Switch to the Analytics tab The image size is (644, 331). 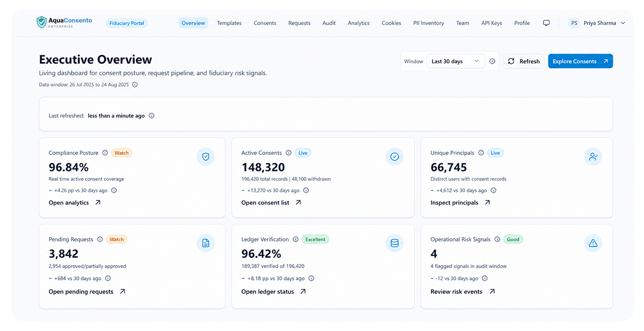click(x=359, y=23)
